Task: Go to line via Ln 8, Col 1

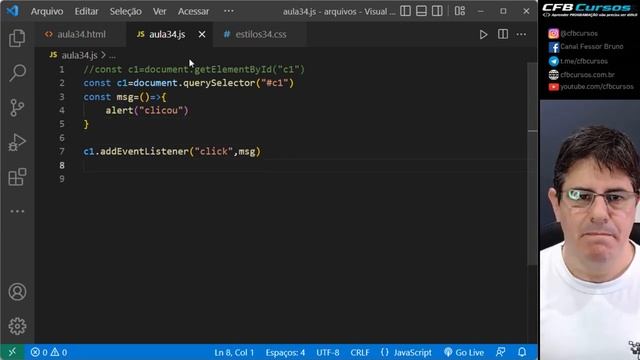Action: [234, 352]
